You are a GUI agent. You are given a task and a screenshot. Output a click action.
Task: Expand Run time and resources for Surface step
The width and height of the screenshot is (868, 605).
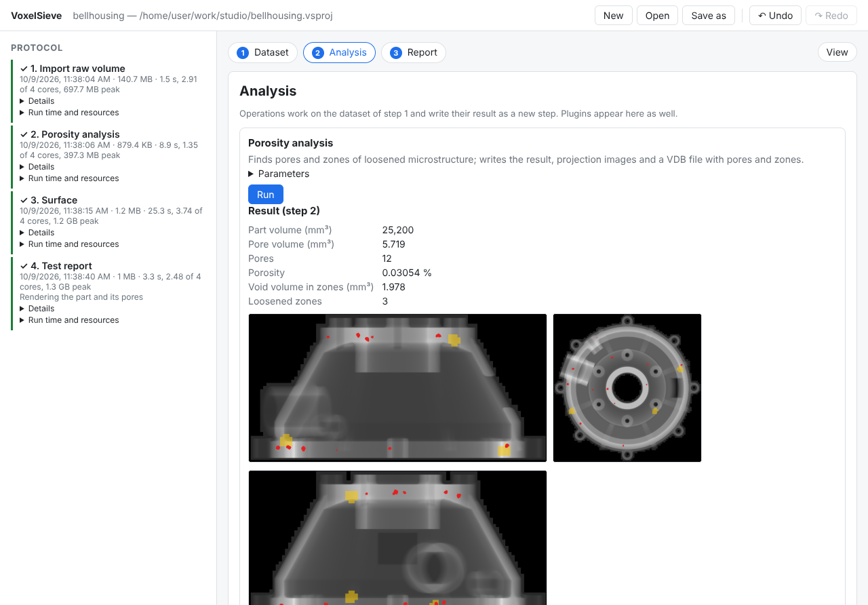[69, 244]
